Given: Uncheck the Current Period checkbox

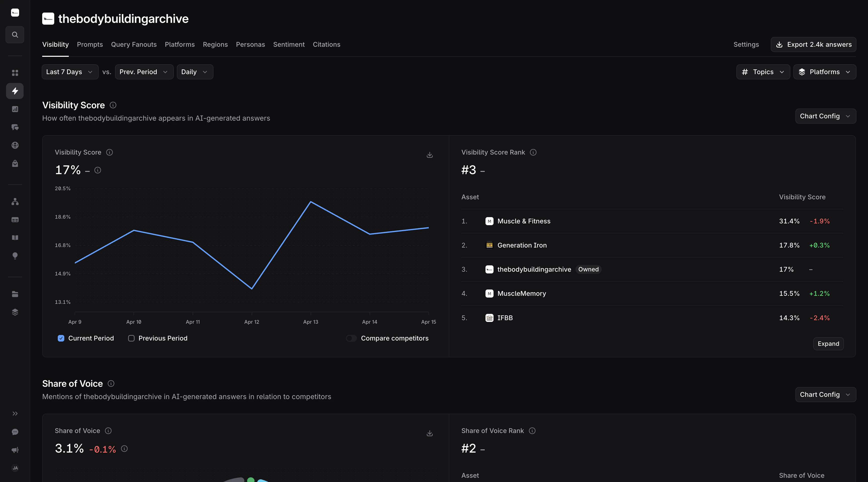Looking at the screenshot, I should click(x=61, y=338).
